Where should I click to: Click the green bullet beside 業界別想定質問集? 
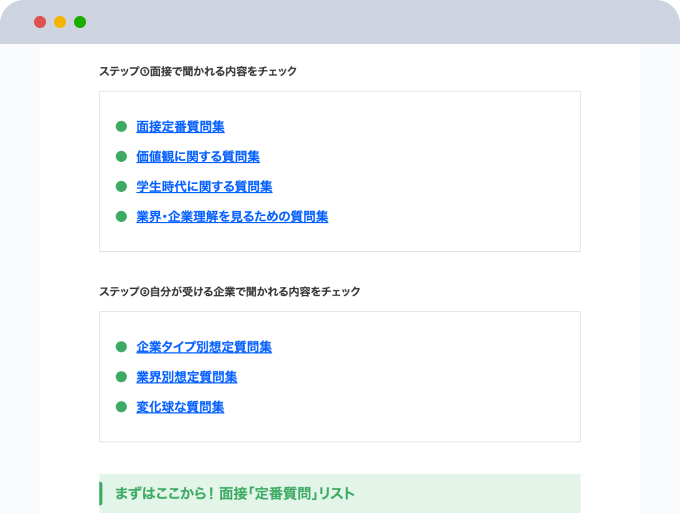pyautogui.click(x=121, y=377)
